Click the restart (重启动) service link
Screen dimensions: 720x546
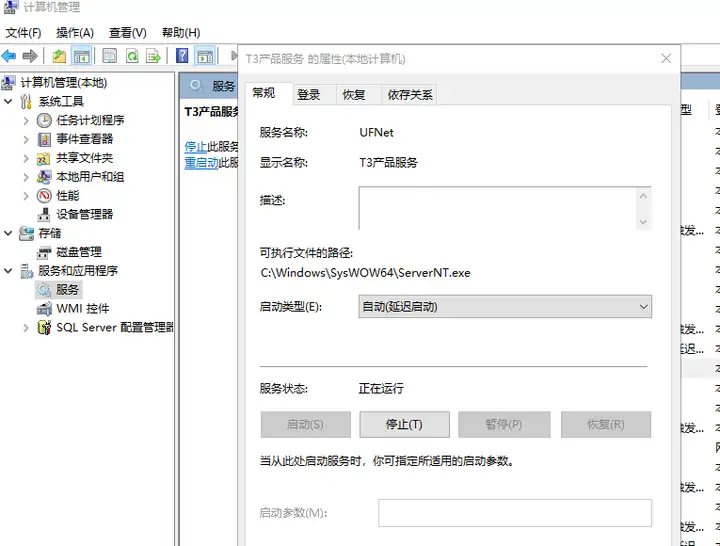[x=201, y=163]
